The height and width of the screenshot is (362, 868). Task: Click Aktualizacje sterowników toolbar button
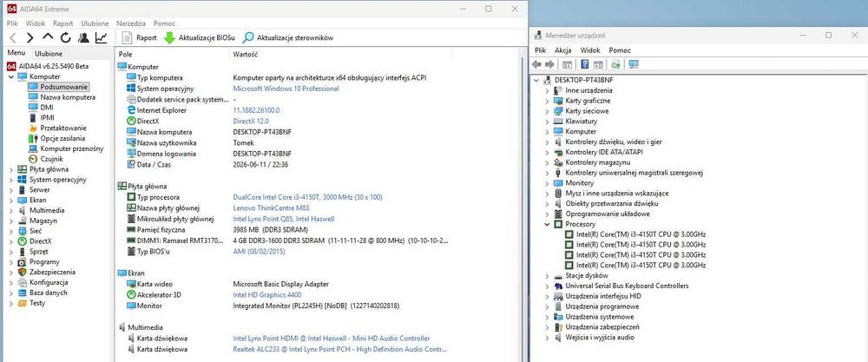pos(288,37)
